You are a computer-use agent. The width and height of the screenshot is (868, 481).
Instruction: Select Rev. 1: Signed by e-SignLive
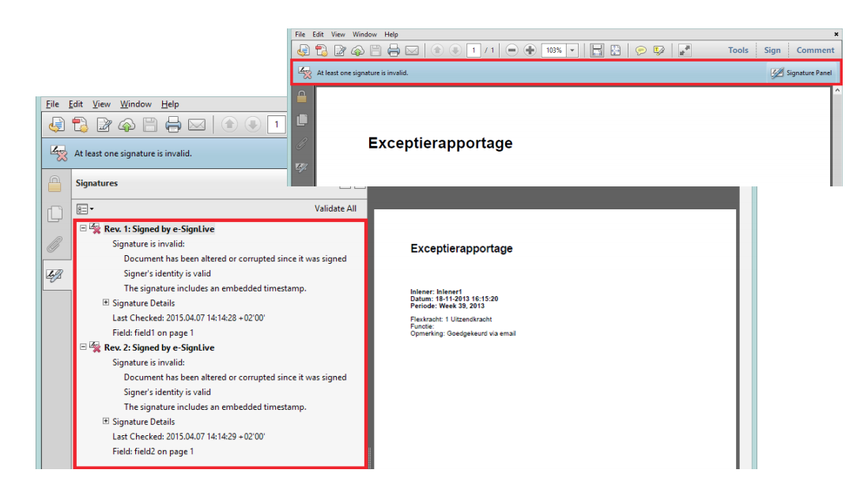[x=159, y=229]
